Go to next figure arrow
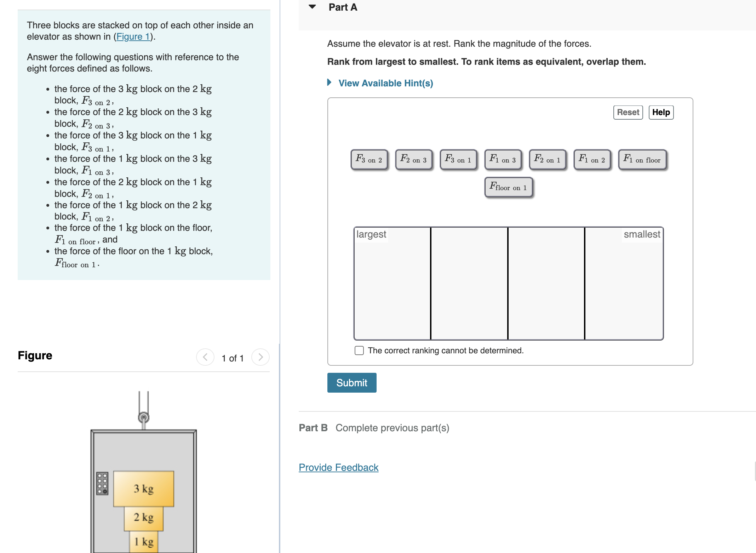Viewport: 756px width, 553px height. point(260,357)
